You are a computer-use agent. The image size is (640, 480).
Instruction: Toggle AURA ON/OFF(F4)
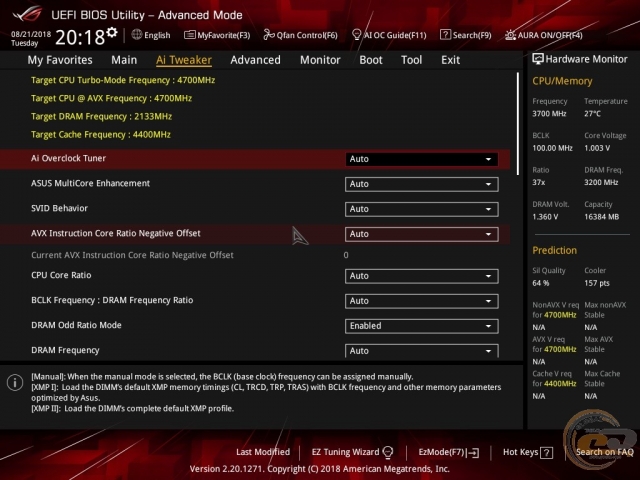point(544,35)
